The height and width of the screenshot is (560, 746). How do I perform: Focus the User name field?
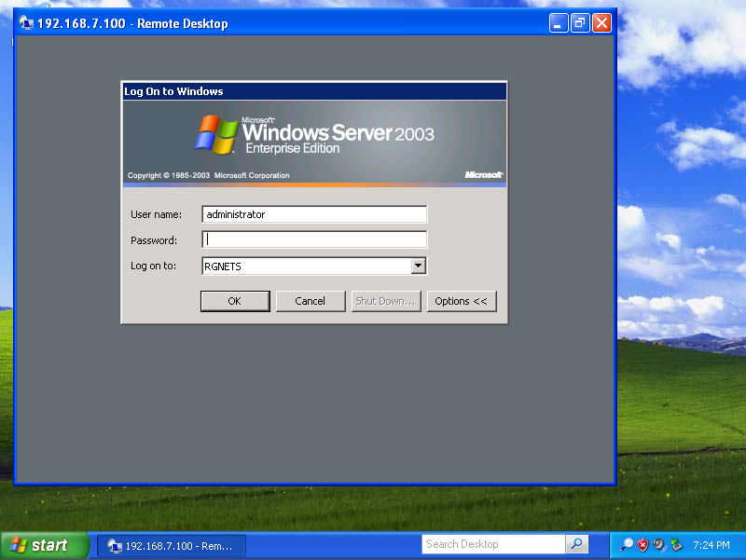tap(314, 214)
